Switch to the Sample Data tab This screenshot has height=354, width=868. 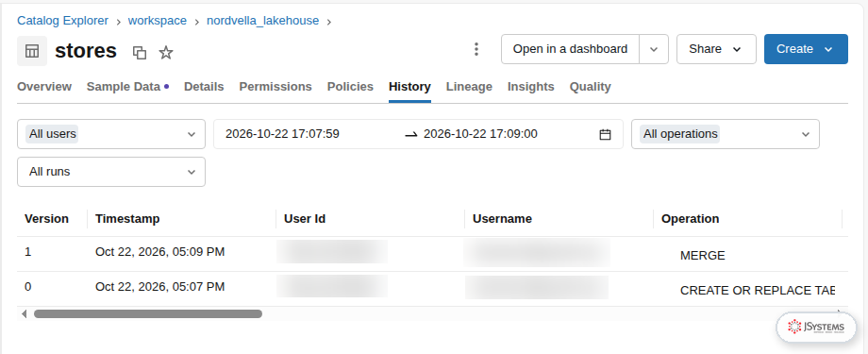[x=127, y=87]
